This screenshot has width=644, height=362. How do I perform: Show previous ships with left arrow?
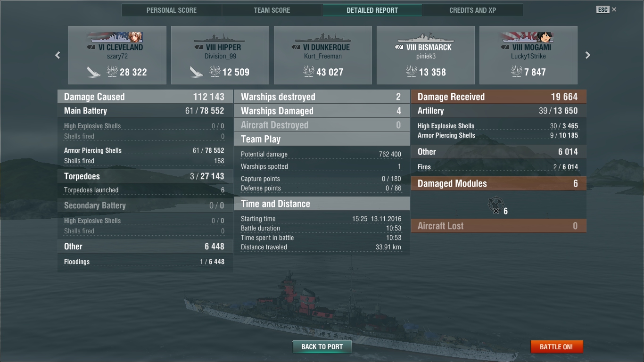[58, 55]
